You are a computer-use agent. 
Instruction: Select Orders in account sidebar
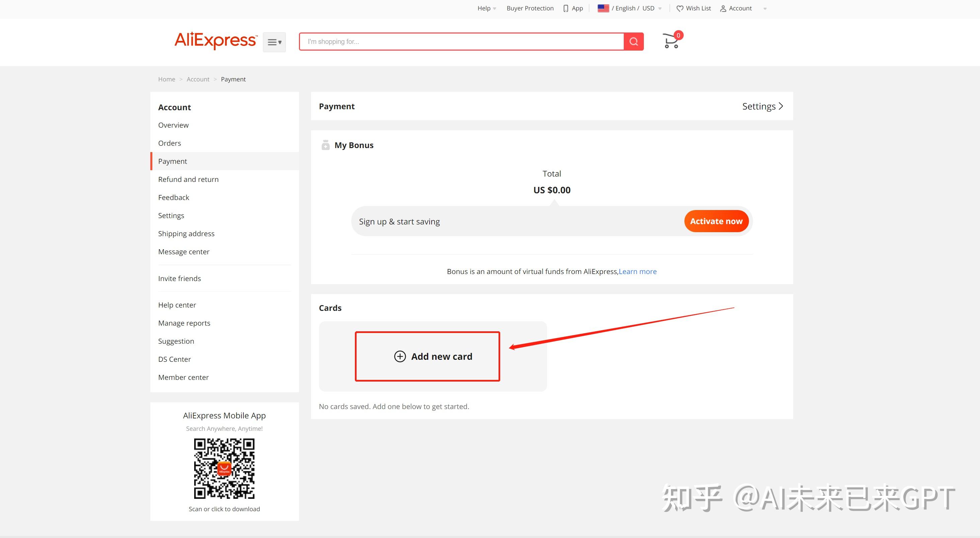(x=169, y=143)
